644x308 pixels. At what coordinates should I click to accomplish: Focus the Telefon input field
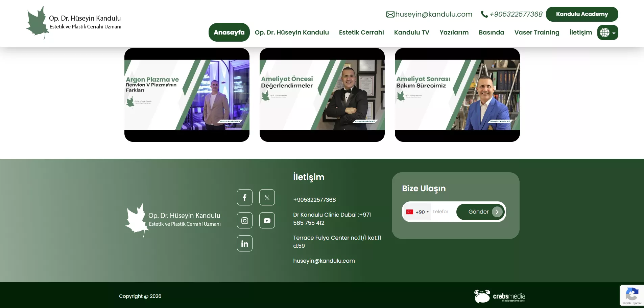(442, 212)
